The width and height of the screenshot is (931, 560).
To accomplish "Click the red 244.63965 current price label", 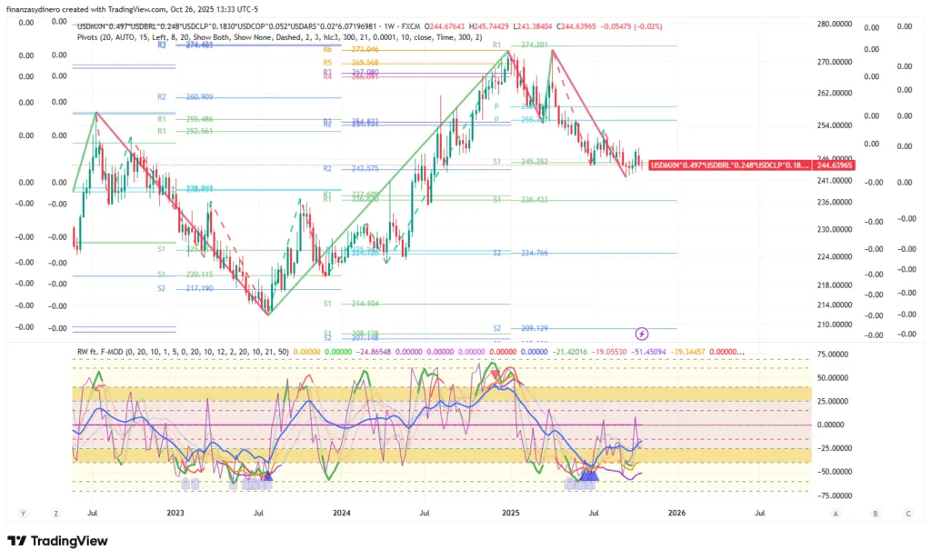I will (x=835, y=165).
